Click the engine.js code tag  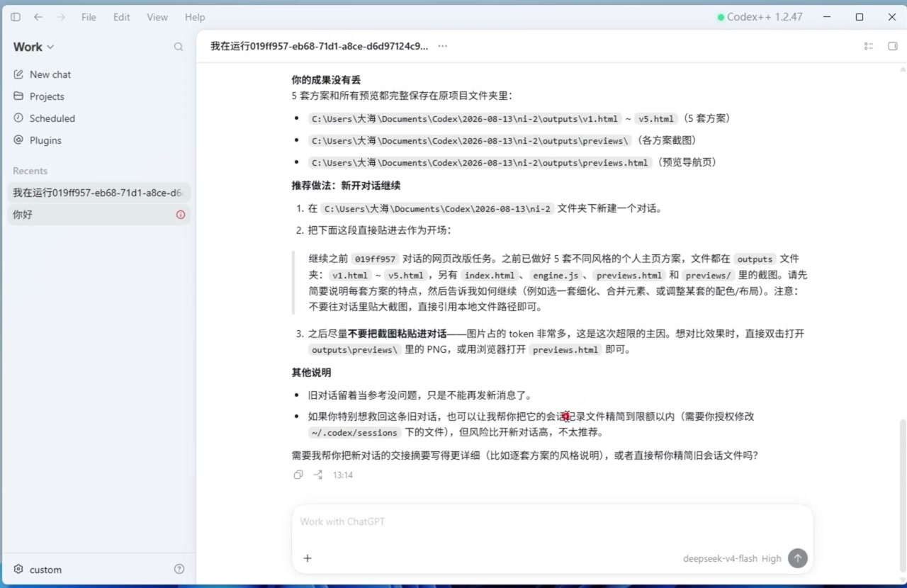click(556, 276)
